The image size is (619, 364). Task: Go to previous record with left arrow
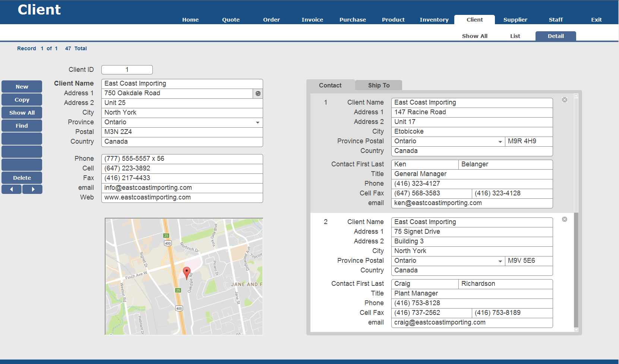(12, 189)
